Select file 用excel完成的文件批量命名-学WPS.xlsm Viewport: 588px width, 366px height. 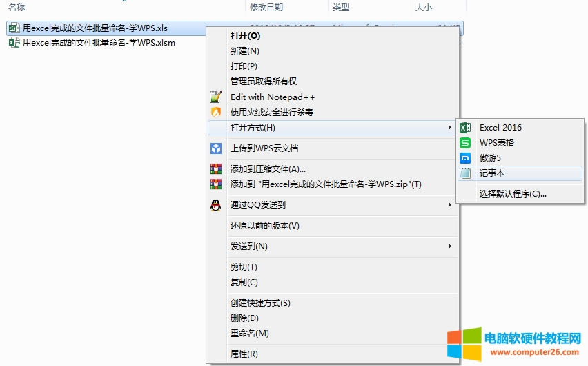(99, 42)
